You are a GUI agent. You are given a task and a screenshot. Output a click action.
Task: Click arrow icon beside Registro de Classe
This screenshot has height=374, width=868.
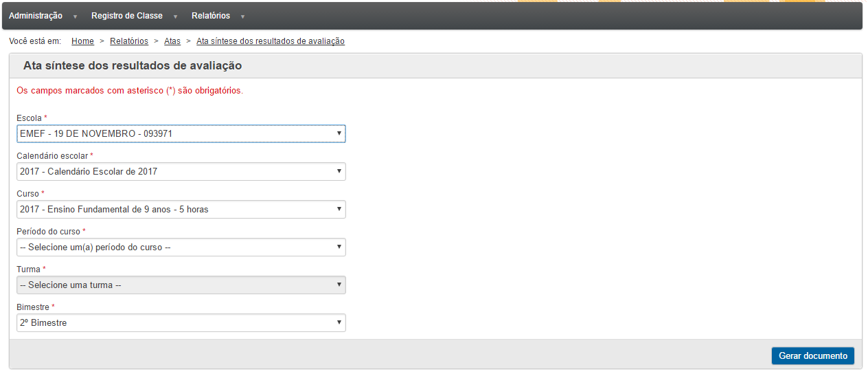(175, 16)
